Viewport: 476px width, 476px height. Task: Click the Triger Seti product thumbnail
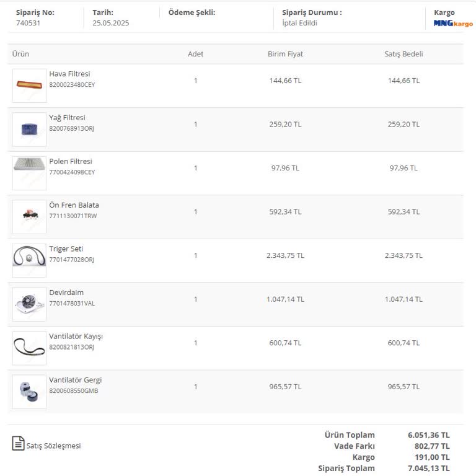(29, 260)
